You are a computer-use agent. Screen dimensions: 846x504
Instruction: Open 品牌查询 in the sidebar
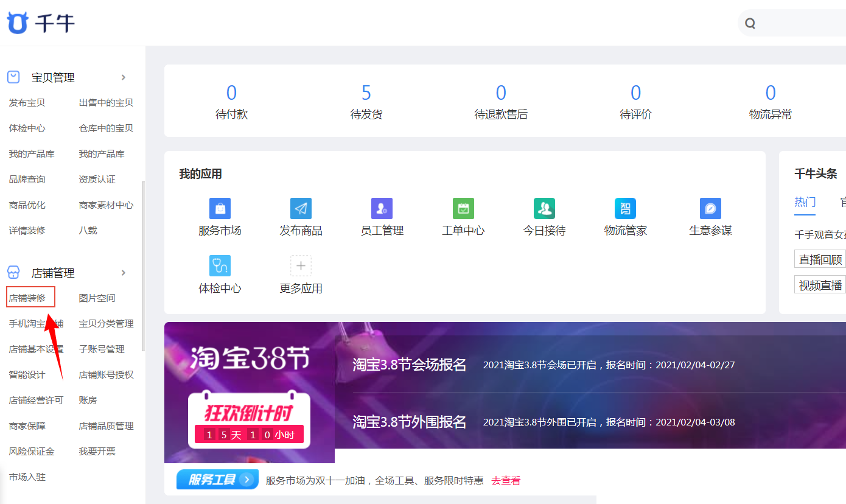click(x=27, y=180)
